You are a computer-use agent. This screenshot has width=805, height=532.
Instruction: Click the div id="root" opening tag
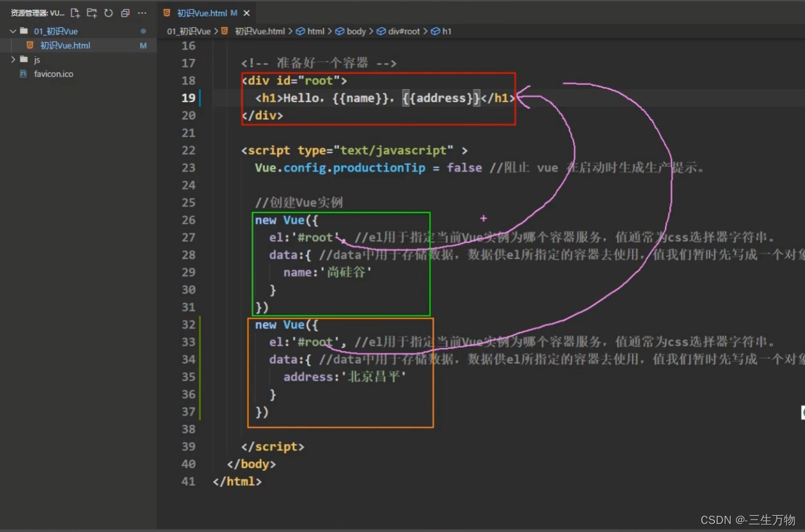295,81
